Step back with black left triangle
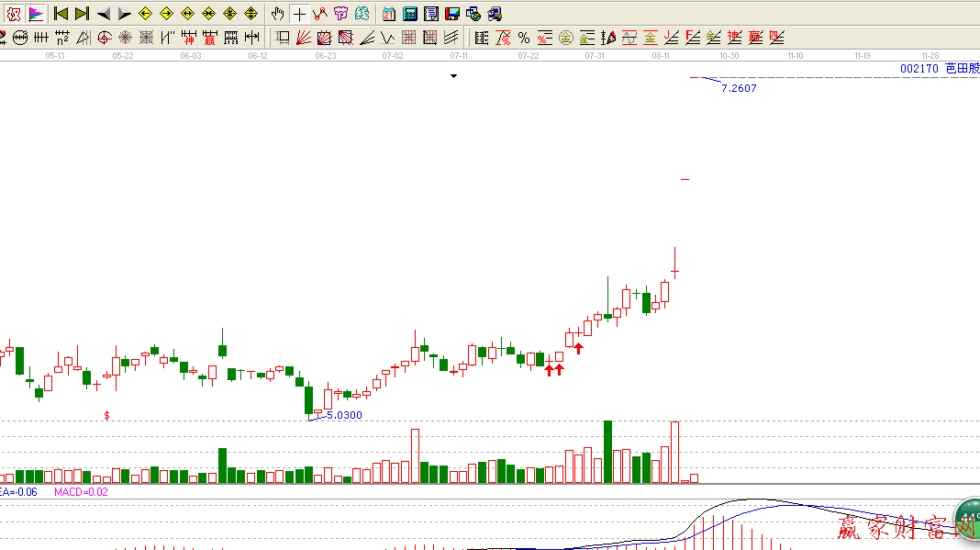 pos(103,14)
